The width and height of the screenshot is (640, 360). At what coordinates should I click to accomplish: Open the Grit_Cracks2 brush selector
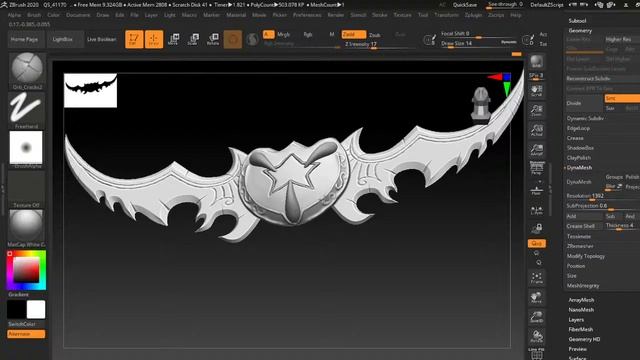(27, 70)
